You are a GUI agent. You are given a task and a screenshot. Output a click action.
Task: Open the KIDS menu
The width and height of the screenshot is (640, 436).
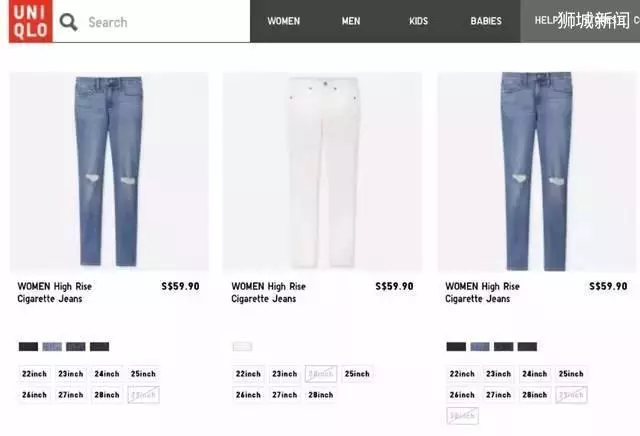tap(418, 21)
